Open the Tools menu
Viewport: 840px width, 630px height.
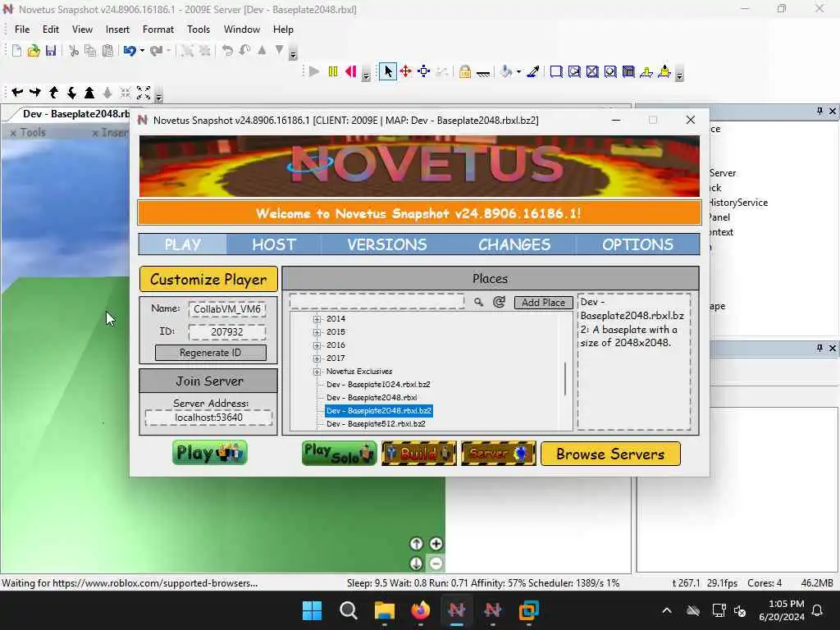199,30
